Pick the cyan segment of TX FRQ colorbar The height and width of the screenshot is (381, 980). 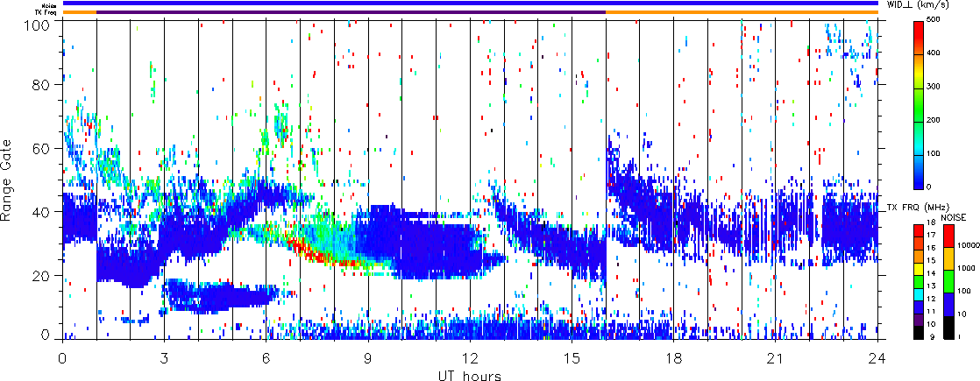(919, 295)
